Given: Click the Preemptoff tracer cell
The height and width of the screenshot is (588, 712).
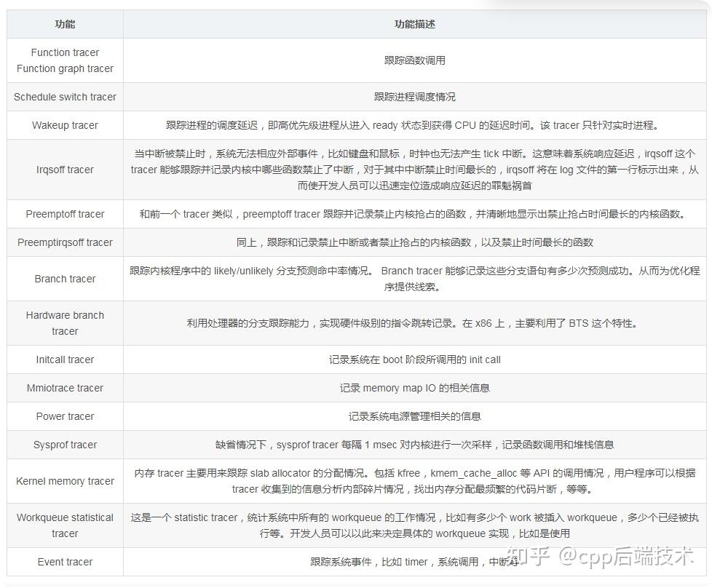Looking at the screenshot, I should coord(64,214).
